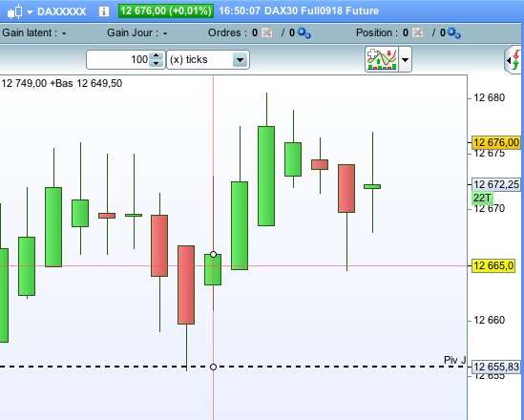524x420 pixels.
Task: Click the circle marker on the candle top
Action: [213, 254]
